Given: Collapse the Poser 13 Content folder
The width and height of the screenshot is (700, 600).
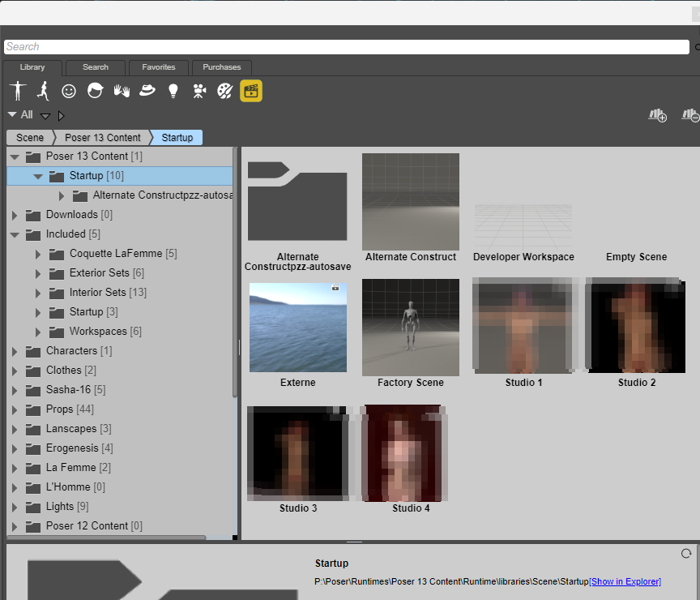Looking at the screenshot, I should (x=15, y=156).
